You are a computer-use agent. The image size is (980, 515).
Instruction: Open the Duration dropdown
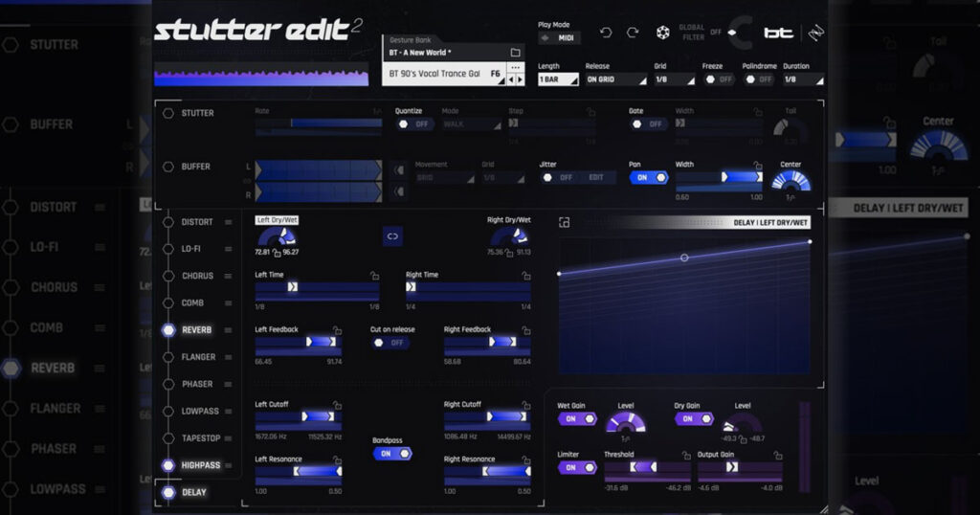[x=802, y=79]
